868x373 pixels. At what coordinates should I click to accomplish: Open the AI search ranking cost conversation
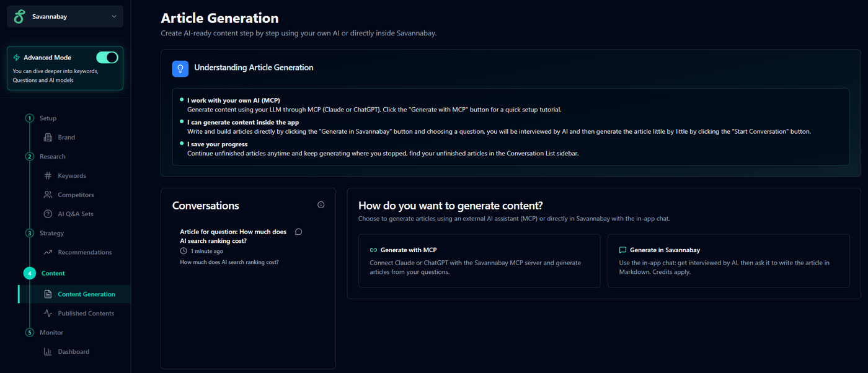tap(233, 236)
